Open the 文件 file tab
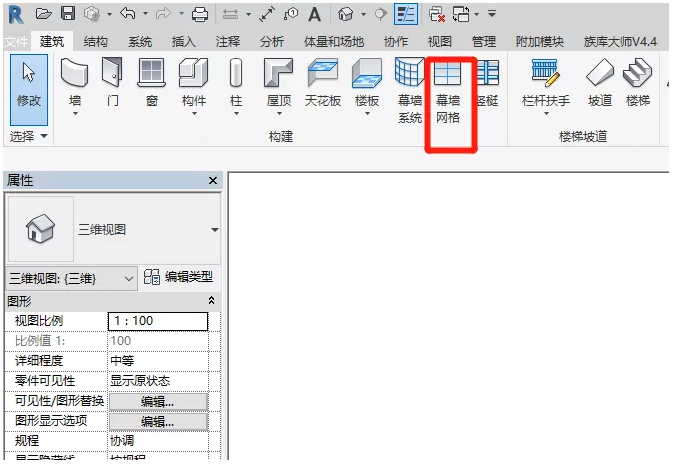This screenshot has height=466, width=676. coord(16,42)
